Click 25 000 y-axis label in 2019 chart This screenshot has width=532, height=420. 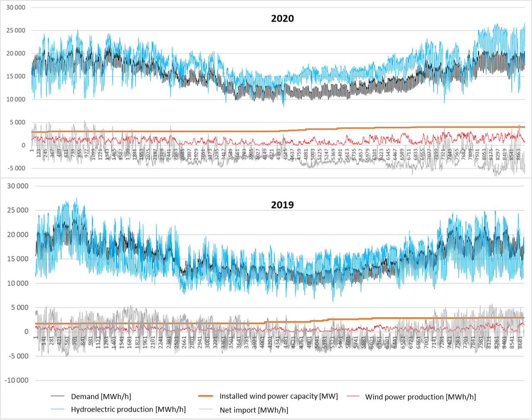(18, 210)
